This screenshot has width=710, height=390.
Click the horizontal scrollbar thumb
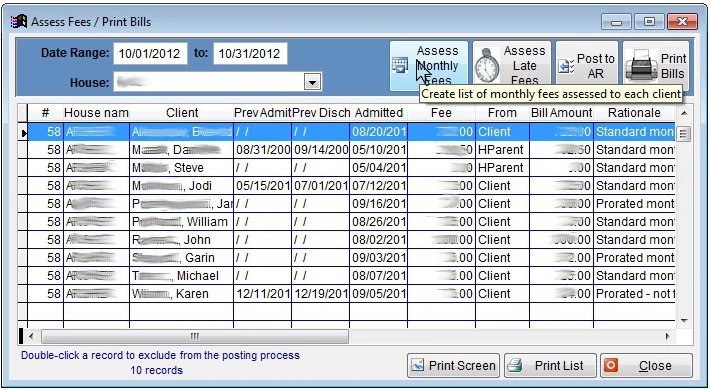coord(195,336)
